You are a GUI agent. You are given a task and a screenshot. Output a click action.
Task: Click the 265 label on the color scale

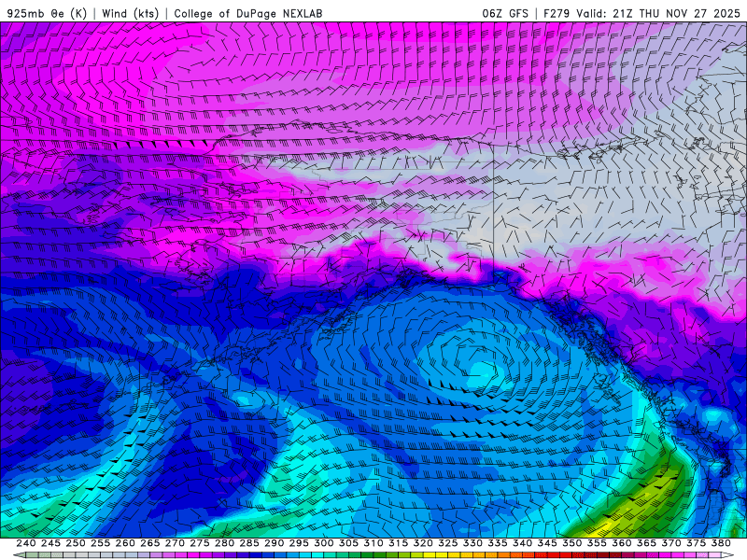[150, 543]
